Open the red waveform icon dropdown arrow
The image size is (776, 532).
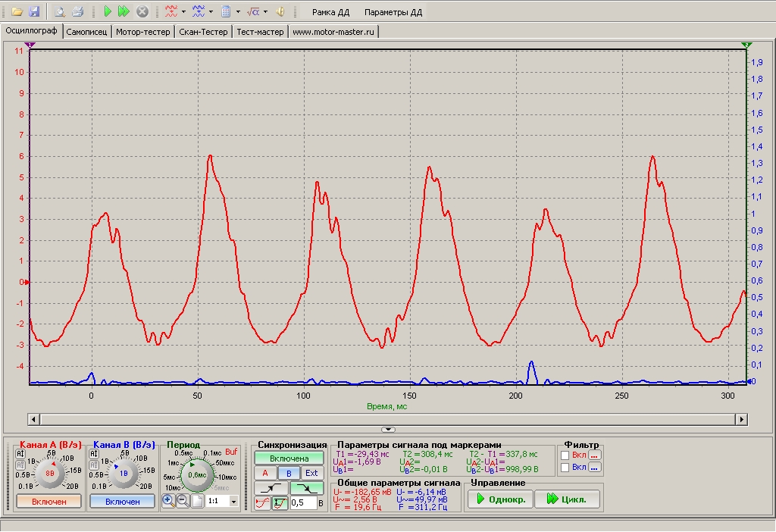pyautogui.click(x=183, y=11)
